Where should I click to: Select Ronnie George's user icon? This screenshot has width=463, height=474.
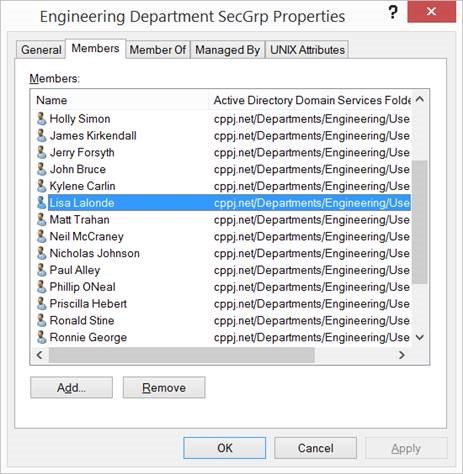click(x=41, y=337)
